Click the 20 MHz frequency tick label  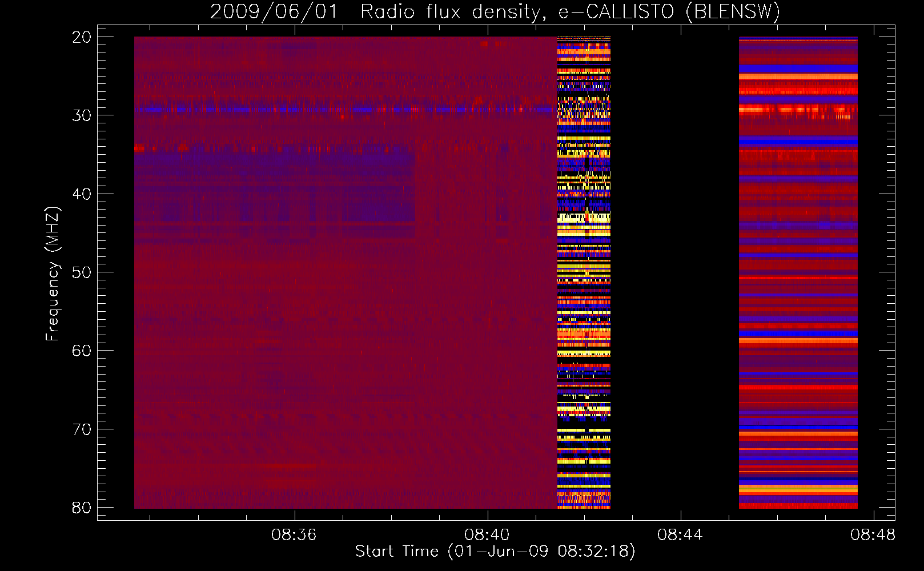82,37
